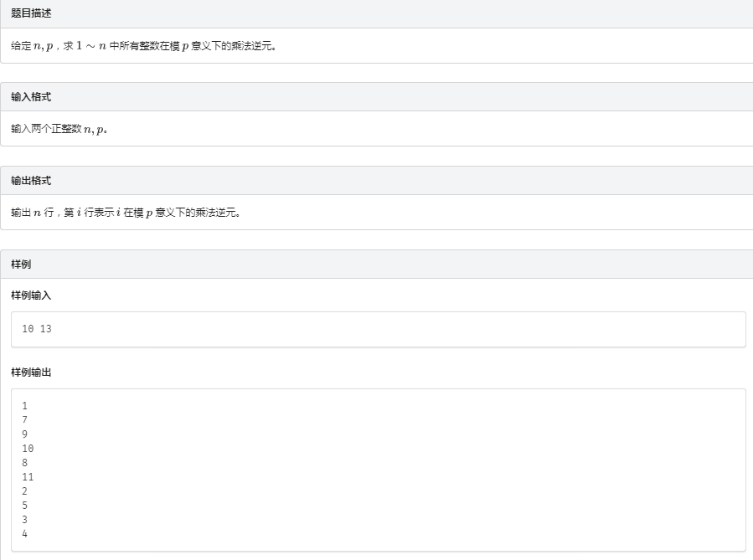
Task: Click the 题目描述 section header
Action: (x=31, y=13)
